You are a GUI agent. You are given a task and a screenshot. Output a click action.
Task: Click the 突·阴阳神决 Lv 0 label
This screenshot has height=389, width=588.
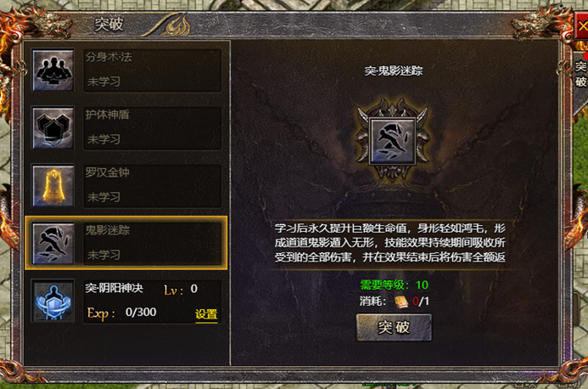click(x=142, y=289)
